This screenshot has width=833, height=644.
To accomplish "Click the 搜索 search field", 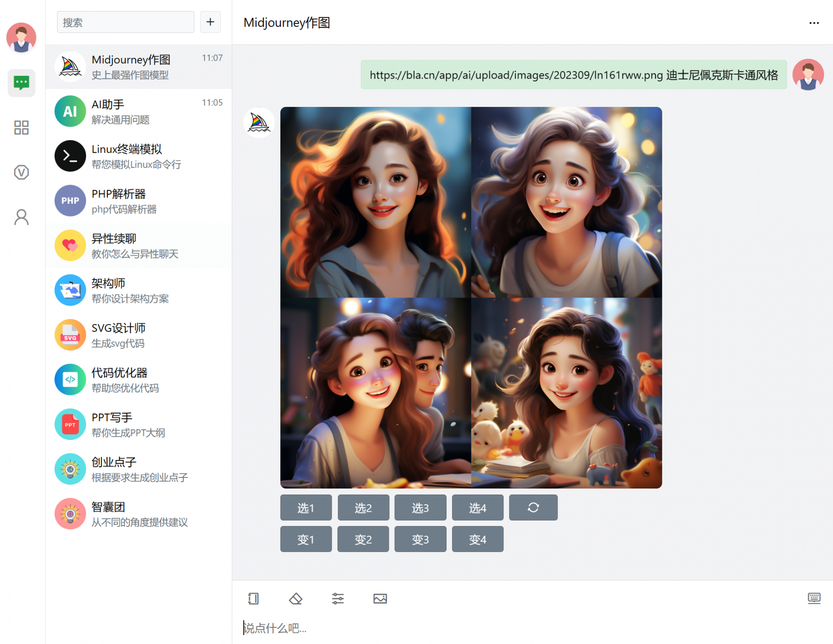I will pyautogui.click(x=125, y=22).
